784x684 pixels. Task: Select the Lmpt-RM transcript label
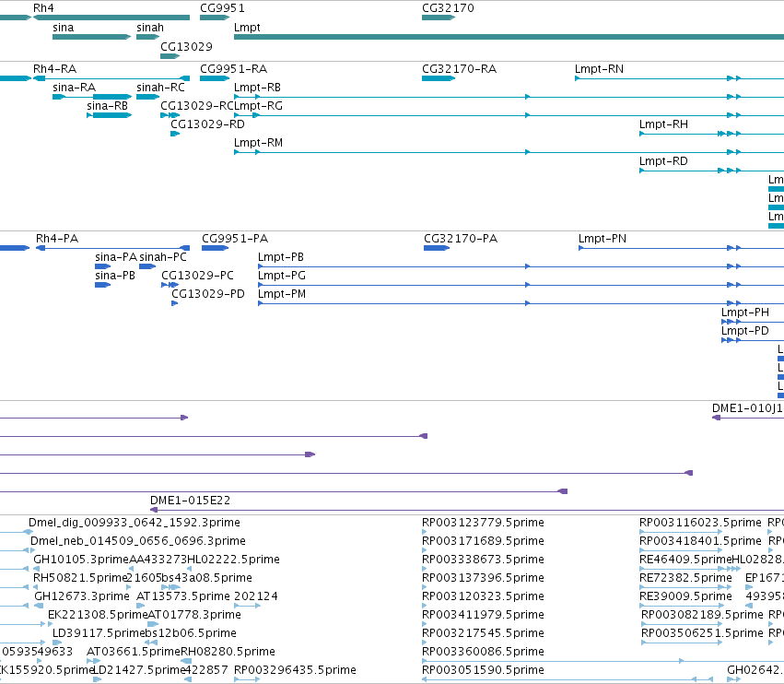[x=259, y=143]
